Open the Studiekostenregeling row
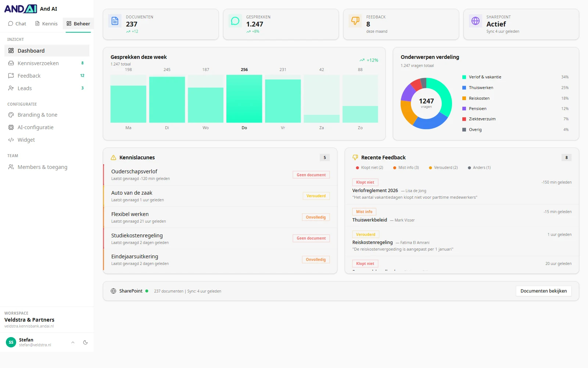Screen dimensions: 588x368 click(220, 239)
